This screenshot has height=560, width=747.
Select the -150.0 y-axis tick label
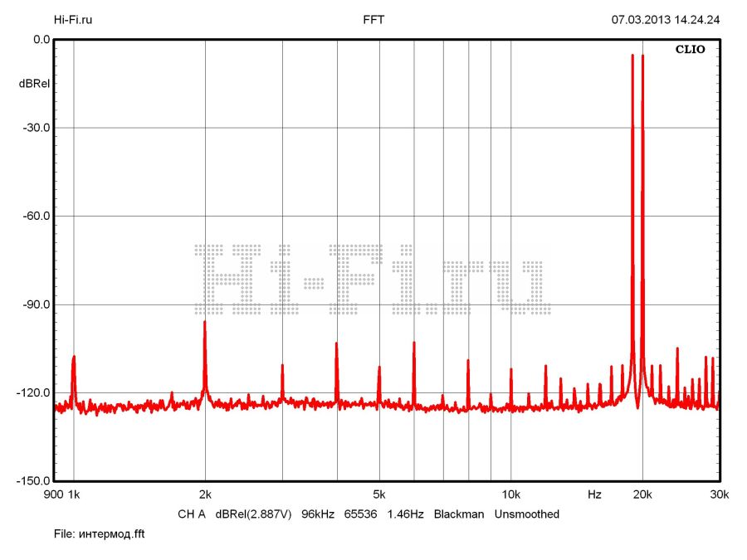[32, 481]
